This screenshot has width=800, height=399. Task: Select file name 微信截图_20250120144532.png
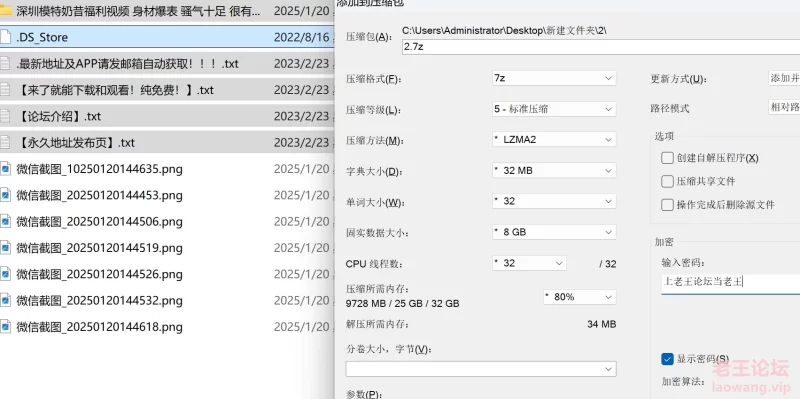99,301
